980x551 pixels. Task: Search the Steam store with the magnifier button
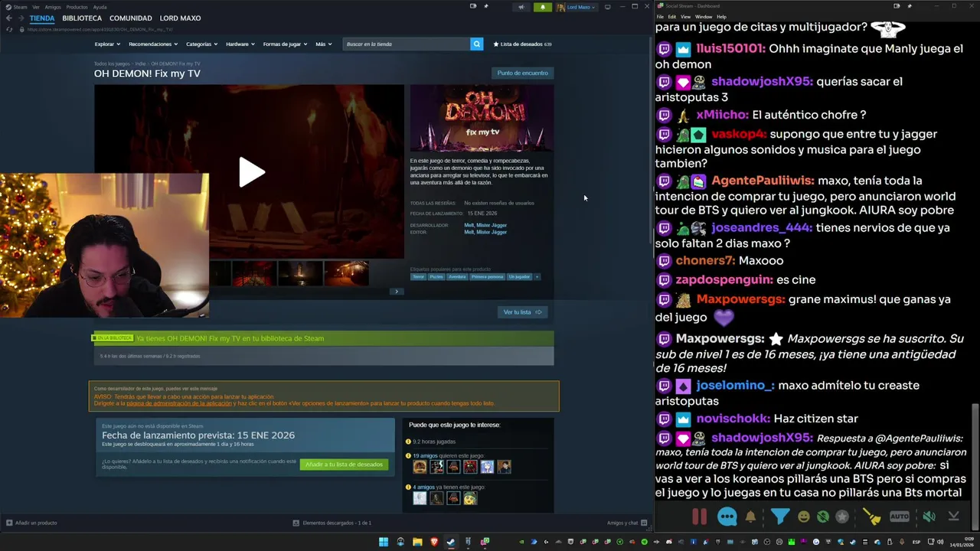(476, 44)
